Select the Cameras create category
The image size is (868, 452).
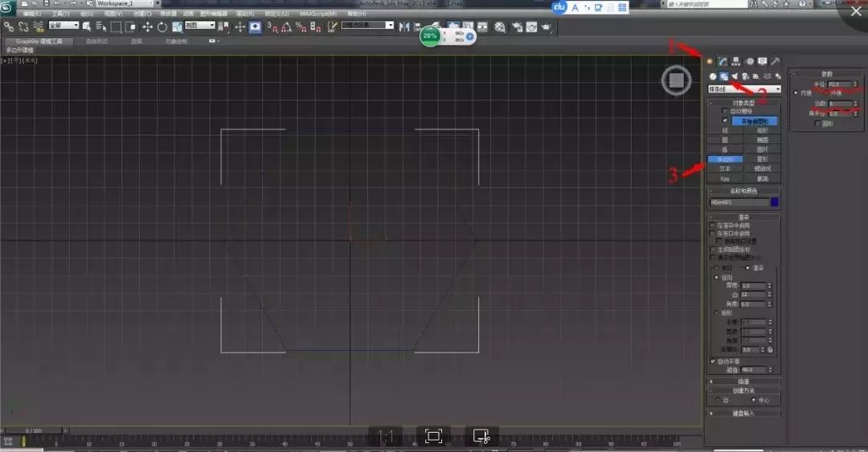tap(745, 76)
